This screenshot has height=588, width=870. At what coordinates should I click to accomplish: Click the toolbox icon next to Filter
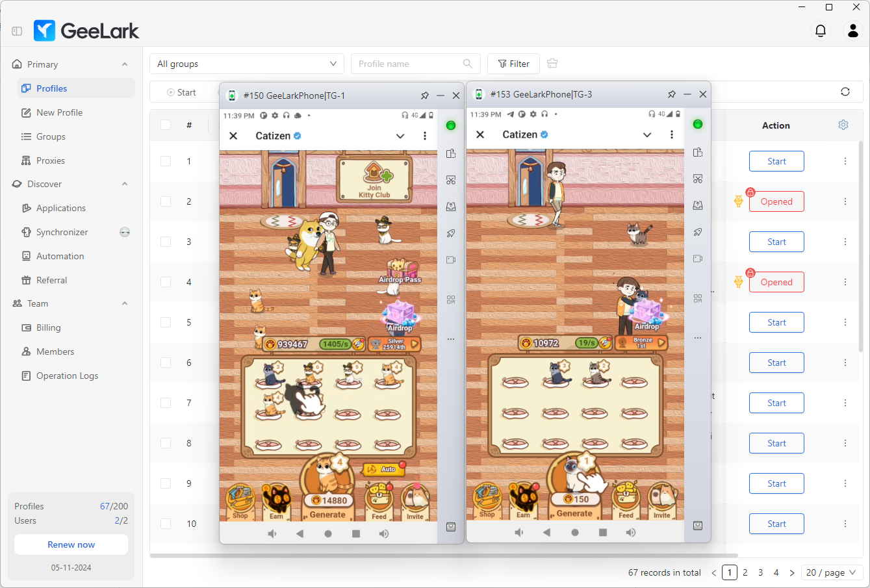tap(552, 63)
